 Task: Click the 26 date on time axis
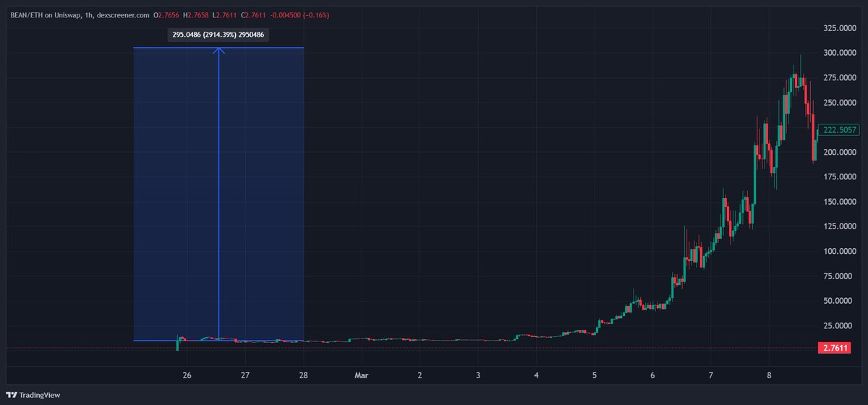pyautogui.click(x=187, y=375)
